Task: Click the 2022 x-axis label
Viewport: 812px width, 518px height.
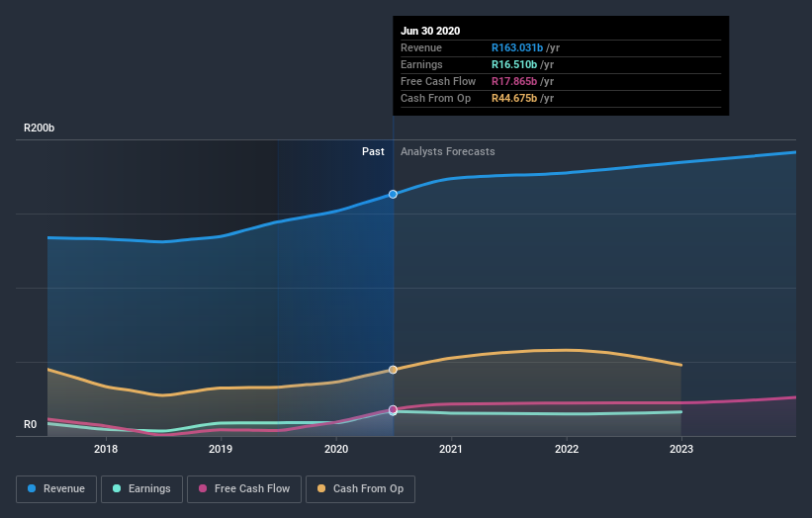Action: (567, 449)
